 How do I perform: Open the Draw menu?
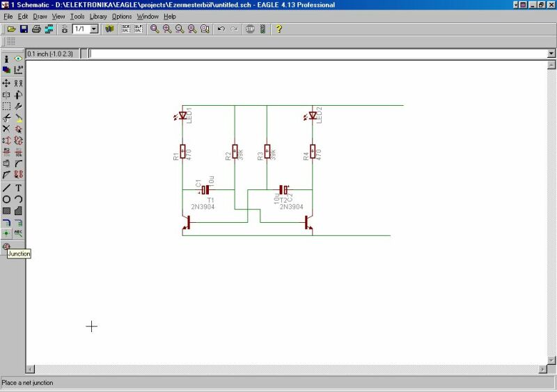[40, 16]
